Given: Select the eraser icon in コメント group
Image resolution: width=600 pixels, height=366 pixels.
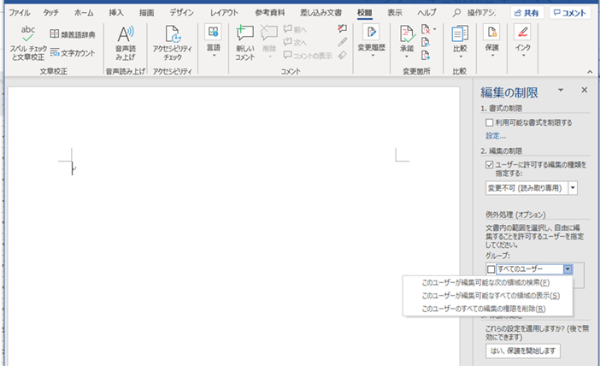Looking at the screenshot, I should (342, 55).
